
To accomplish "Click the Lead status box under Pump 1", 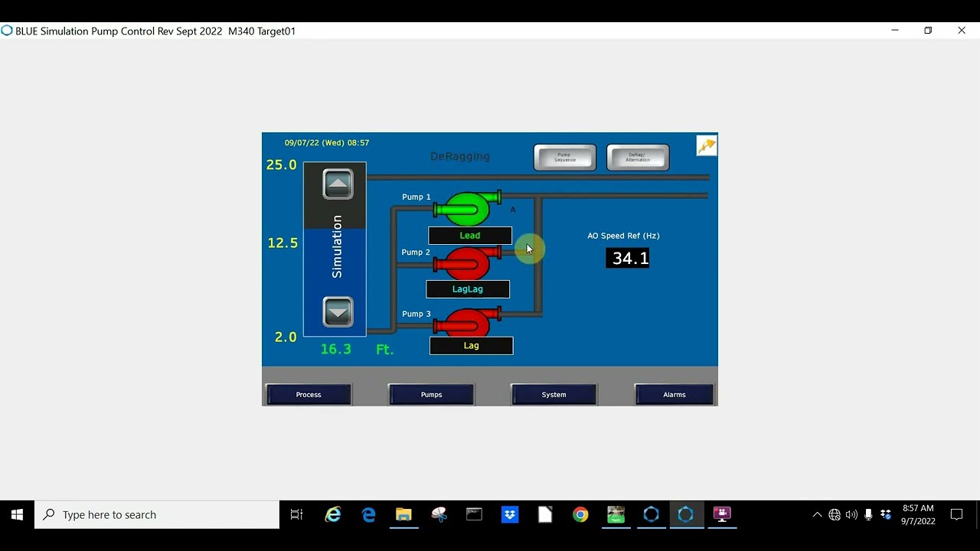I will click(x=470, y=236).
